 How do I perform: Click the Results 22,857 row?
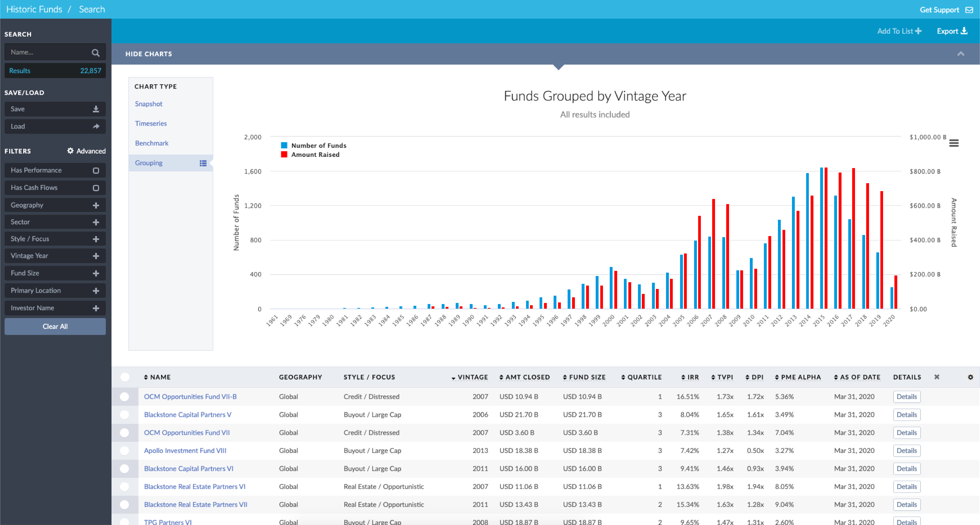click(55, 71)
